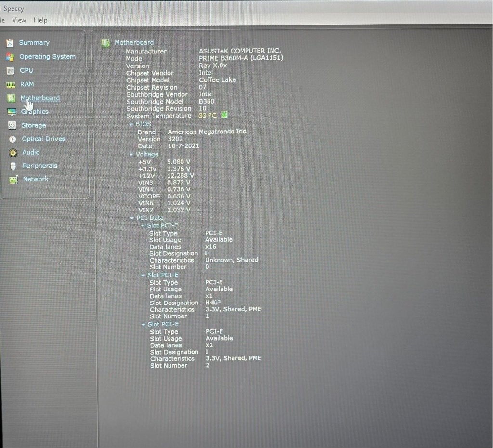Click the Motherboard header icon in the main panel
Screen dimensions: 493x448
(x=105, y=43)
